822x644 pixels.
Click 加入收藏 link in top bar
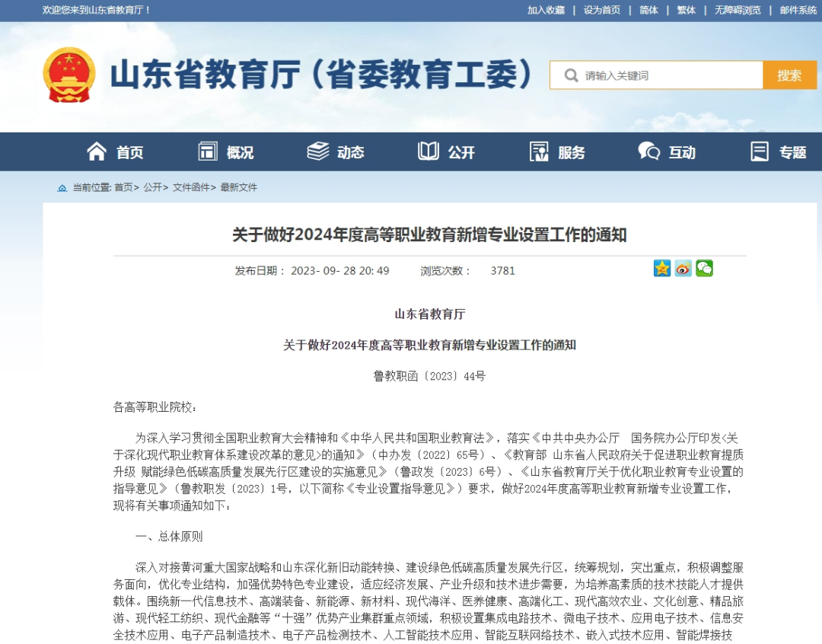tap(546, 10)
